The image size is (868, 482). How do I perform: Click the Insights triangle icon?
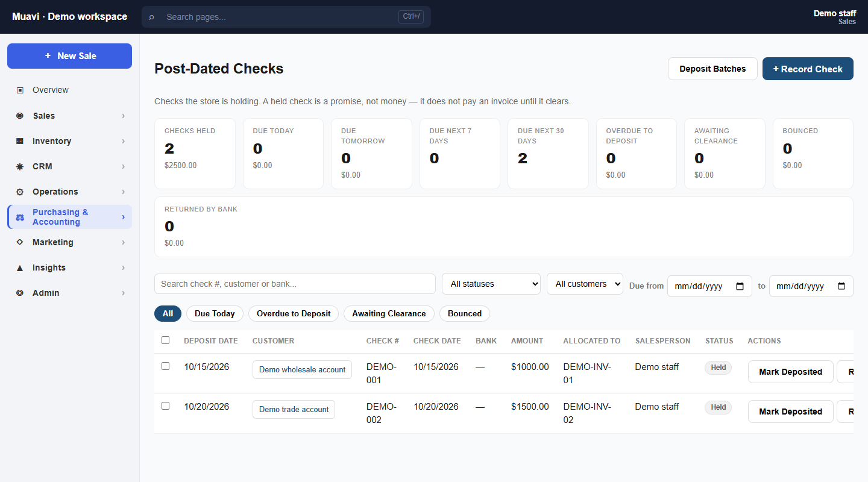20,268
